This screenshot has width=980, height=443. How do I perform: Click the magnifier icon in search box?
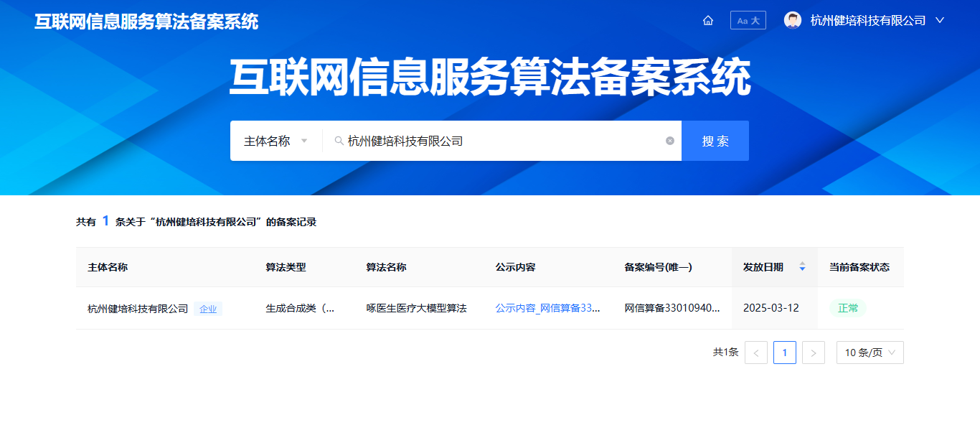coord(339,141)
